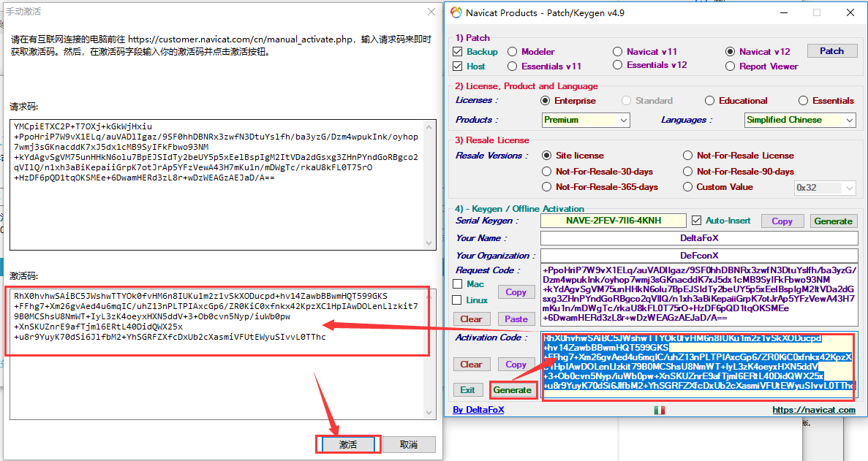
Task: Select the Enterprise license radio
Action: (546, 101)
